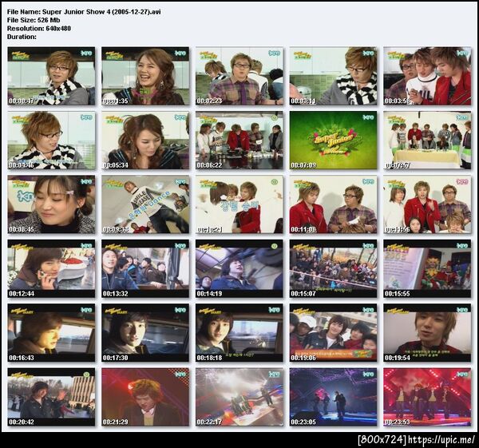Click the thumbnail timestamped 00:19:06
The width and height of the screenshot is (479, 448).
pyautogui.click(x=333, y=333)
